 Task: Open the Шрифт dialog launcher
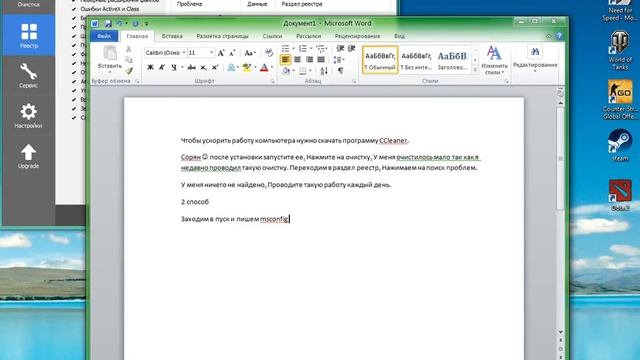point(273,81)
